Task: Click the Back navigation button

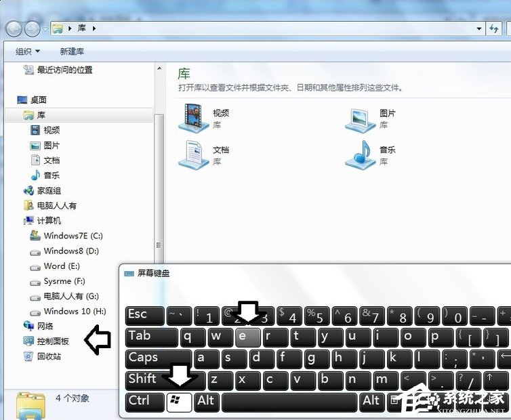Action: 14,29
